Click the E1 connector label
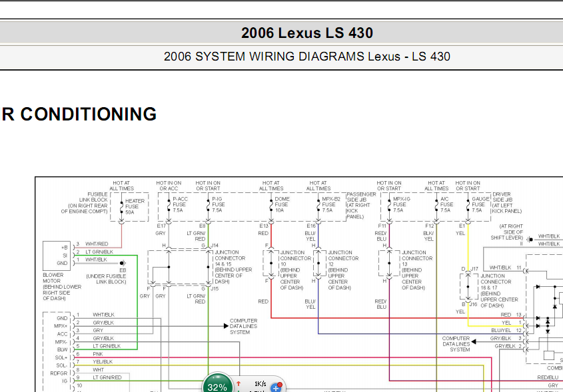The width and height of the screenshot is (563, 392). point(462,226)
